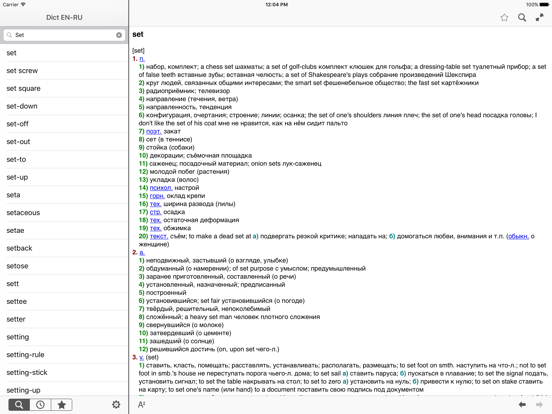Open the 'текст.' abbreviation link
Viewport: 552px width, 414px height.
point(159,236)
